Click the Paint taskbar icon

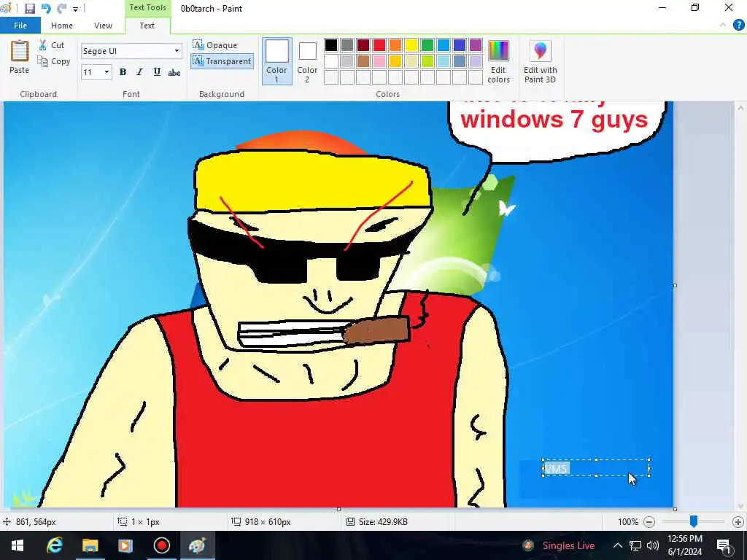click(x=197, y=545)
